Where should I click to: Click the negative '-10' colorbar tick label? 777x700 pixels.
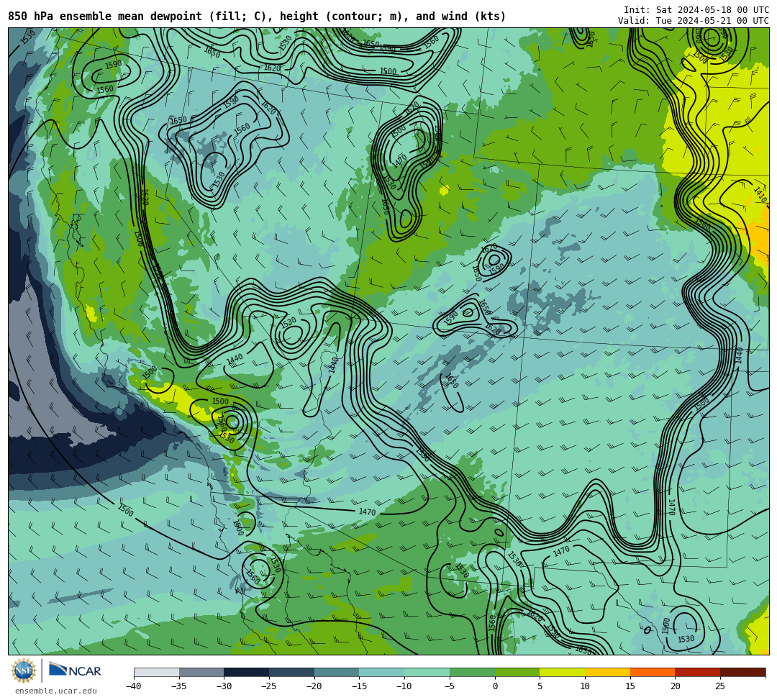[x=404, y=686]
